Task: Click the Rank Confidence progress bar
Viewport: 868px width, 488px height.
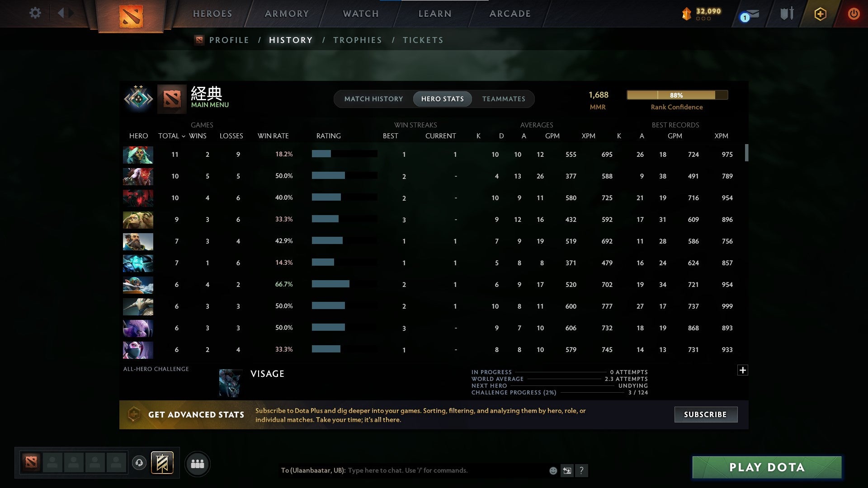Action: (x=677, y=95)
